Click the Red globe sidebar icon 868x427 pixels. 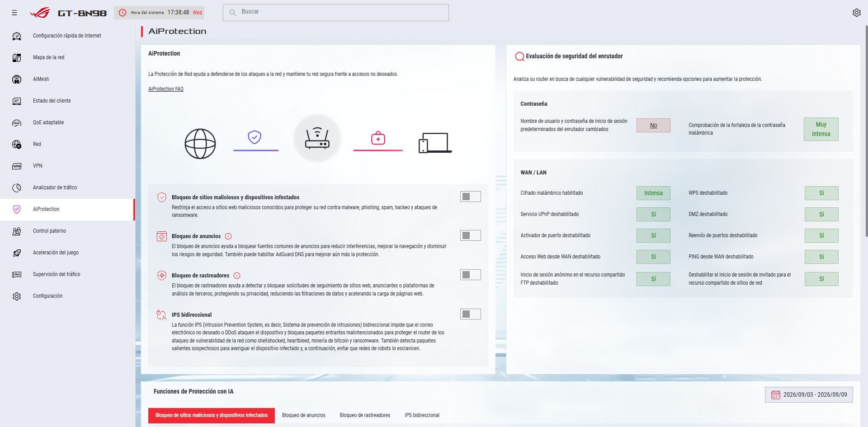17,145
